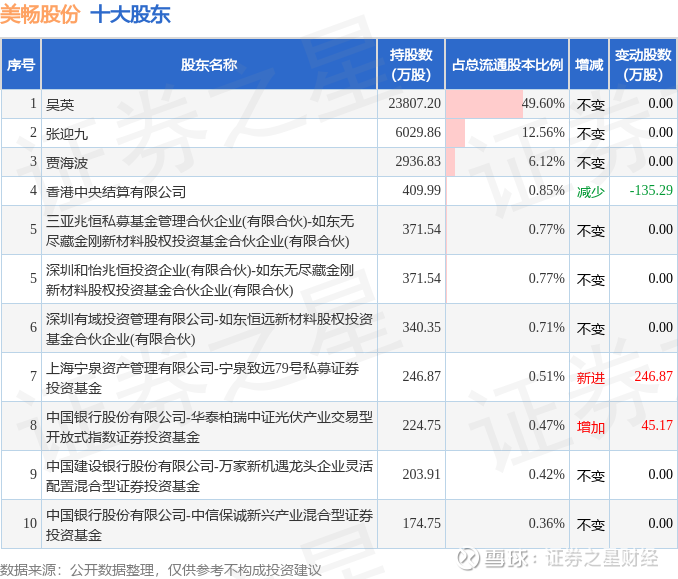Click holding value 203.91
This screenshot has height=579, width=678.
pyautogui.click(x=421, y=474)
